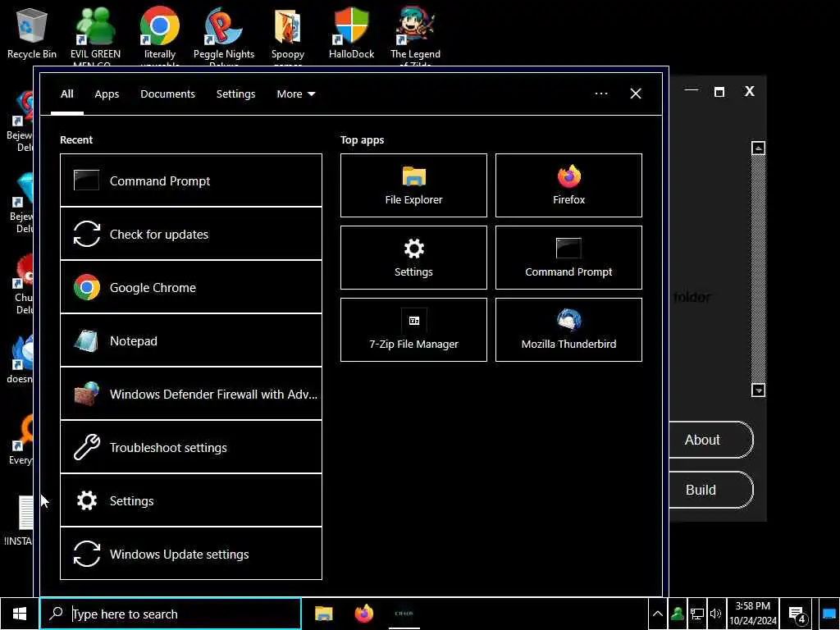Open Windows Update settings entry
The image size is (840, 630).
point(190,554)
